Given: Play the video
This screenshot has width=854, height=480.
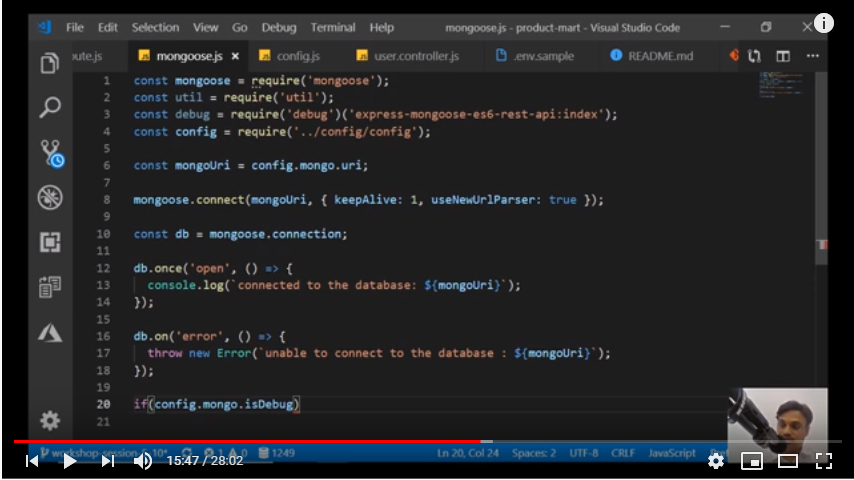Looking at the screenshot, I should click(x=70, y=461).
